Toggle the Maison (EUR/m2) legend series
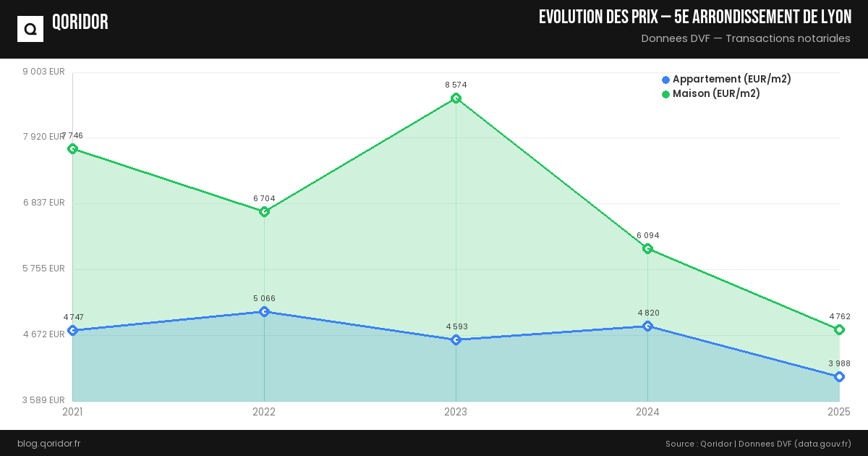 pyautogui.click(x=716, y=94)
